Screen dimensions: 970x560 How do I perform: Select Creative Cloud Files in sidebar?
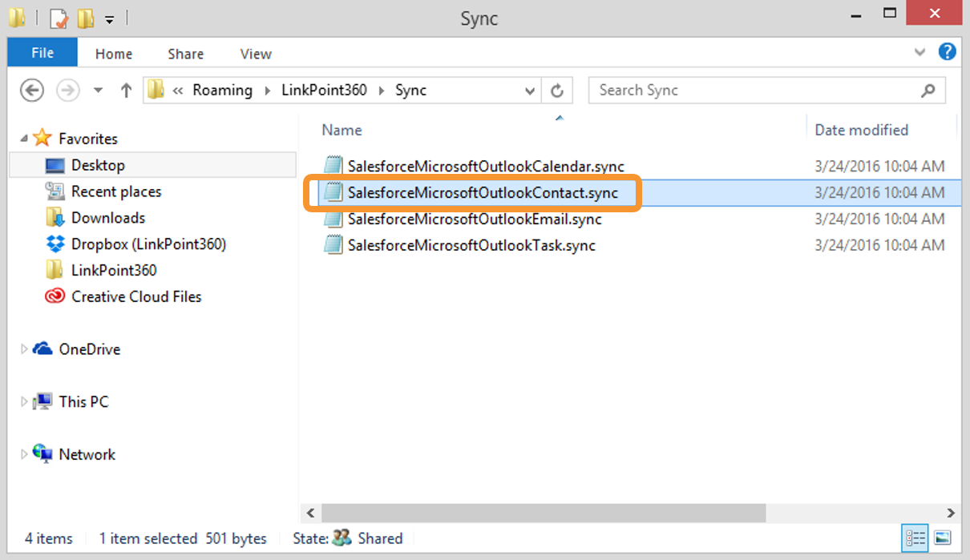[136, 296]
